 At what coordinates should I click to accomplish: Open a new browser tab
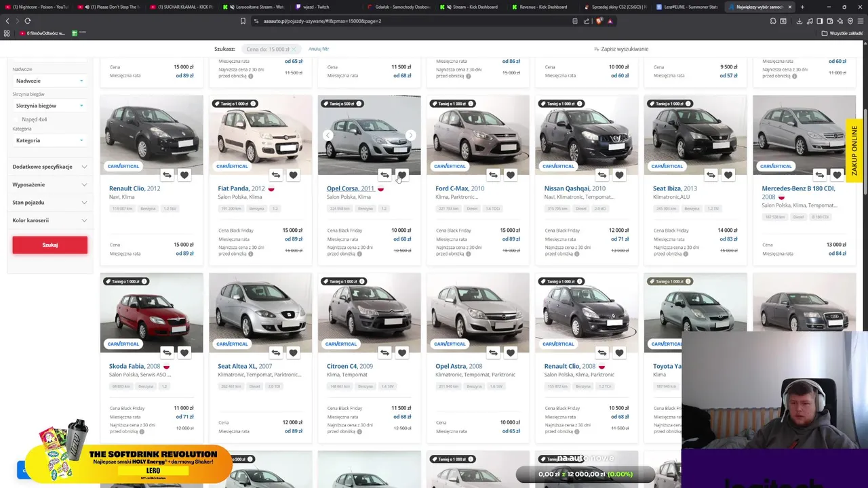pyautogui.click(x=802, y=7)
